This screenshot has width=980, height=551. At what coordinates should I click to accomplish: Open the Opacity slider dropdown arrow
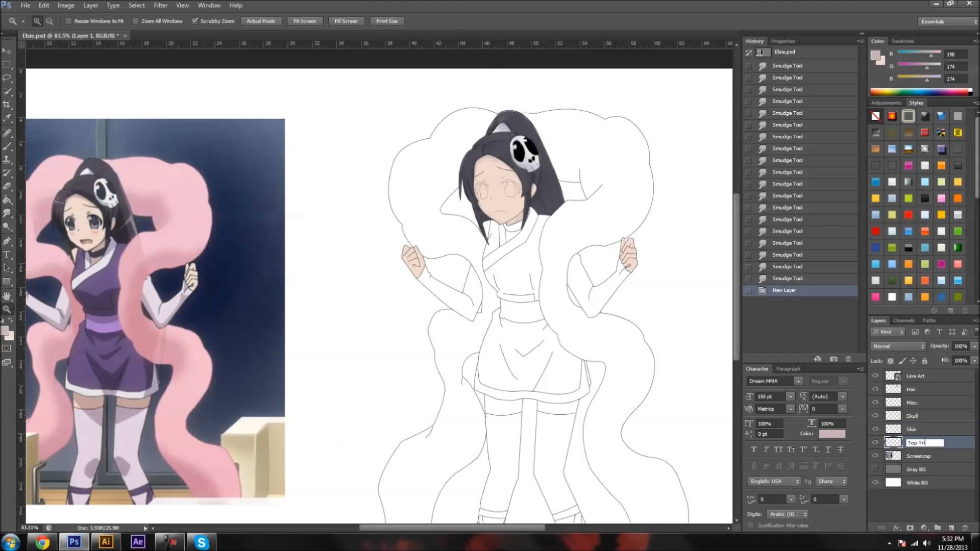click(974, 346)
